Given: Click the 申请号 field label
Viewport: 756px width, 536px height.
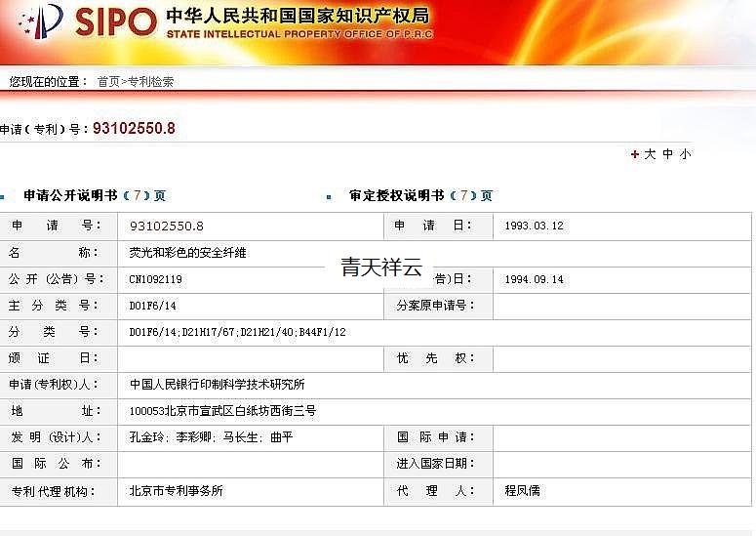Looking at the screenshot, I should click(57, 226).
